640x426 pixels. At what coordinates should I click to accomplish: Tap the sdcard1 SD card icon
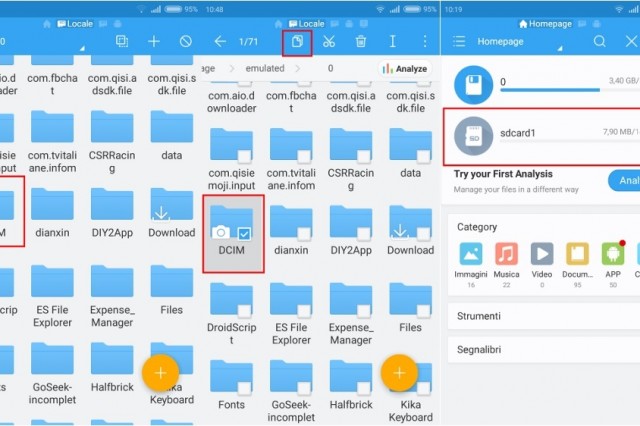coord(473,136)
